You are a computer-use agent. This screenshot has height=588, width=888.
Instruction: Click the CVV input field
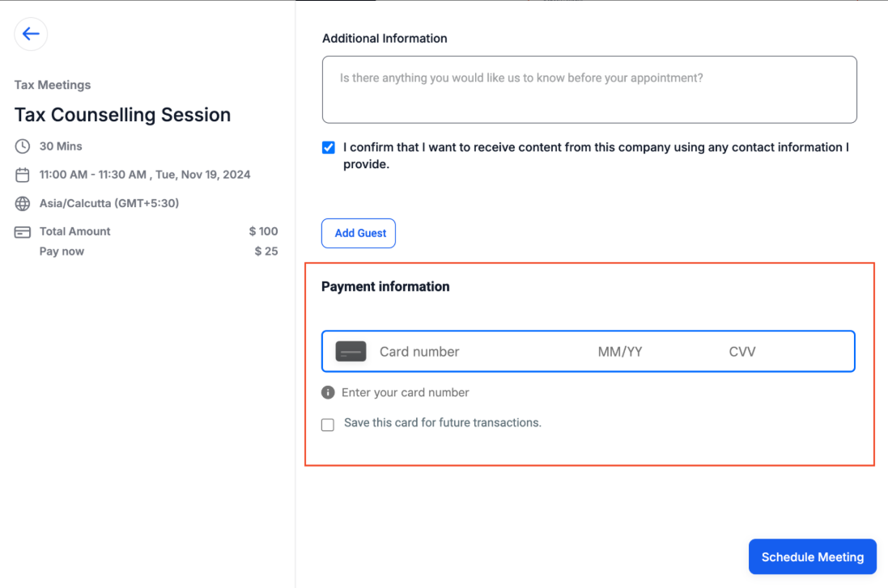pyautogui.click(x=769, y=352)
